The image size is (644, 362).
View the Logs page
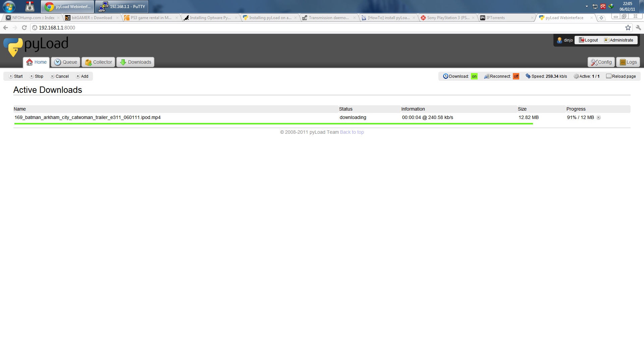pos(628,62)
